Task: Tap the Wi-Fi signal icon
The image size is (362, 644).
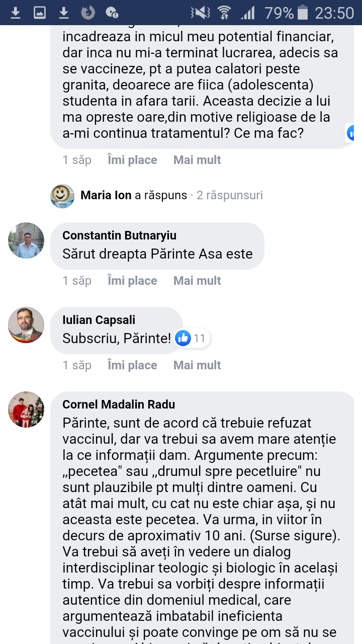Action: (224, 13)
